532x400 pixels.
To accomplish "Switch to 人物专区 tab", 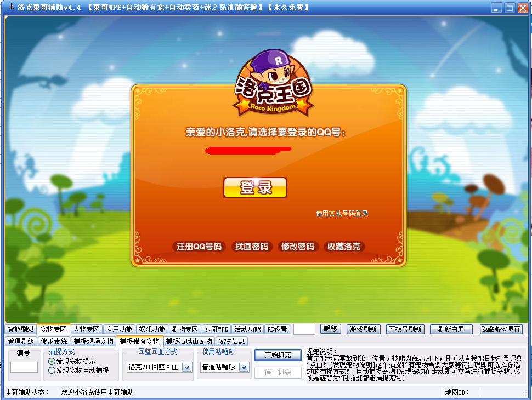I will pyautogui.click(x=86, y=329).
